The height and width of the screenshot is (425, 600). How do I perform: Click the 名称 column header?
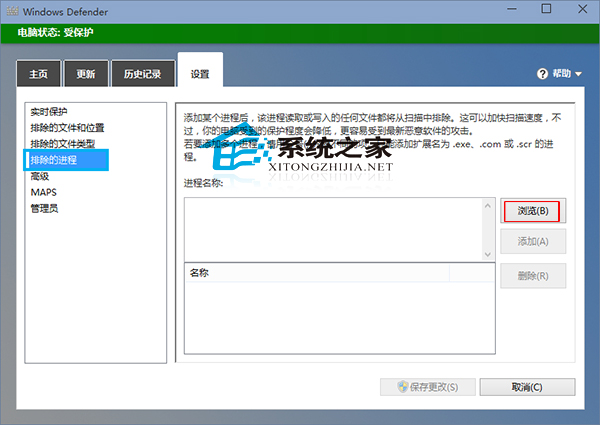coord(317,273)
